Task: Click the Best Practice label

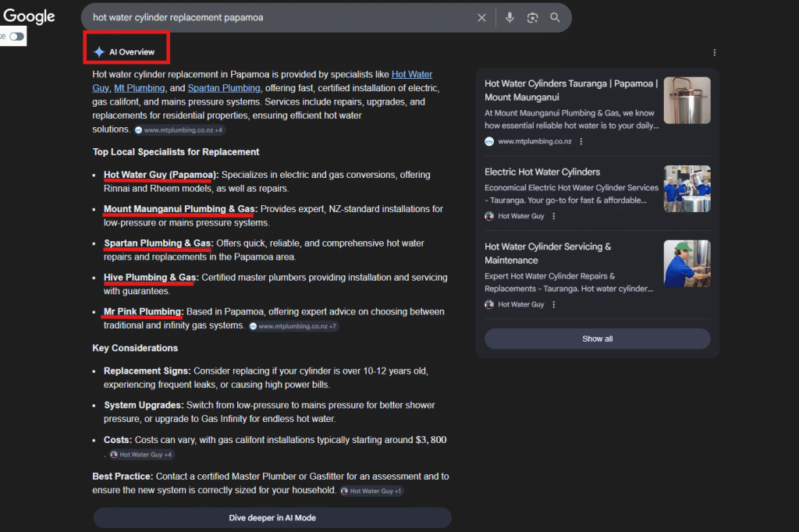Action: click(x=123, y=477)
